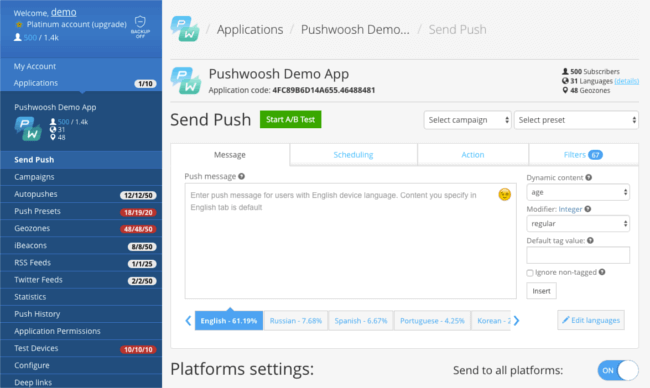
Task: Click the 500 subscribers link in header
Action: 30,38
